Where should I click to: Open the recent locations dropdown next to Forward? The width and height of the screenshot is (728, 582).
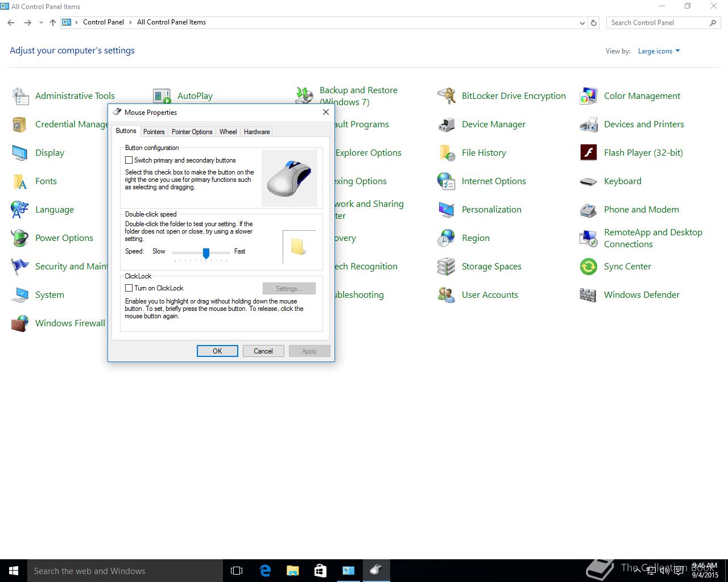pyautogui.click(x=41, y=23)
